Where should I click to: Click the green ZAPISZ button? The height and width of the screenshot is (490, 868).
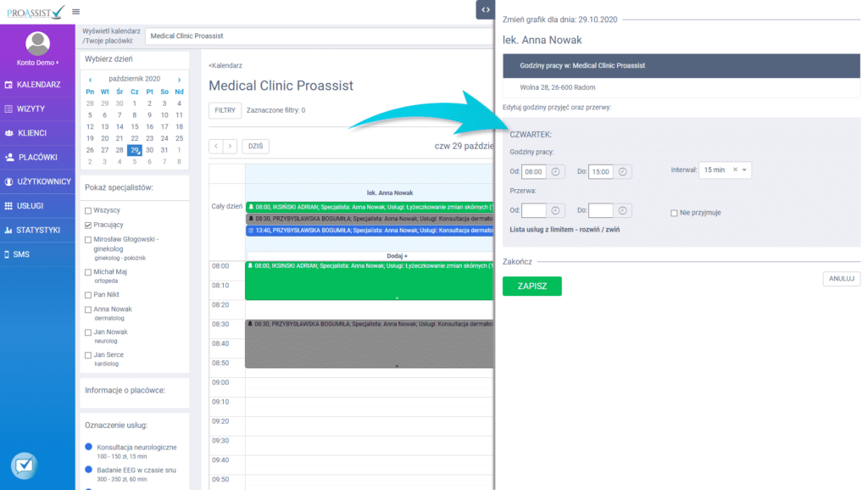click(x=531, y=287)
